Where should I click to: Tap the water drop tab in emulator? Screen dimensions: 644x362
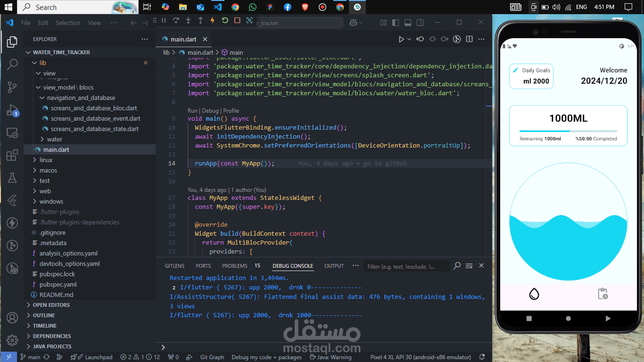(x=534, y=294)
